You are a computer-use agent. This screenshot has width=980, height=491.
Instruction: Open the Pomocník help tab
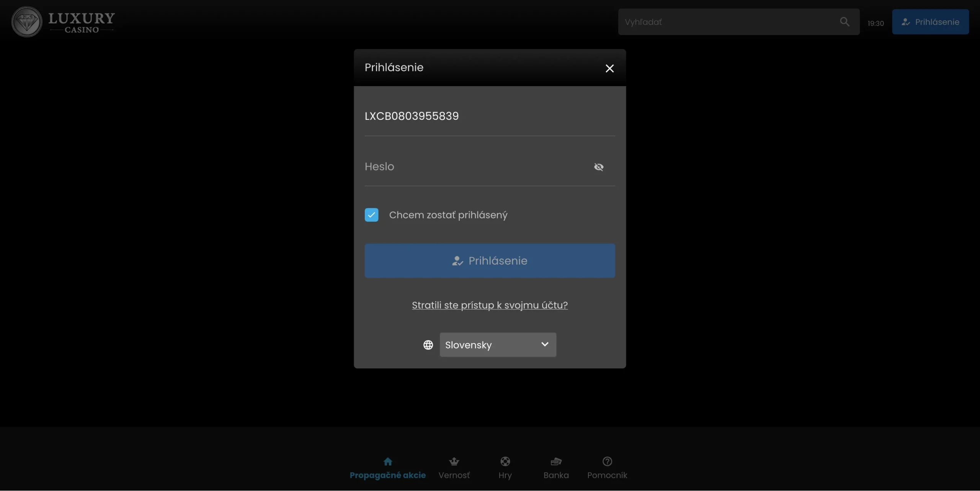pos(607,468)
